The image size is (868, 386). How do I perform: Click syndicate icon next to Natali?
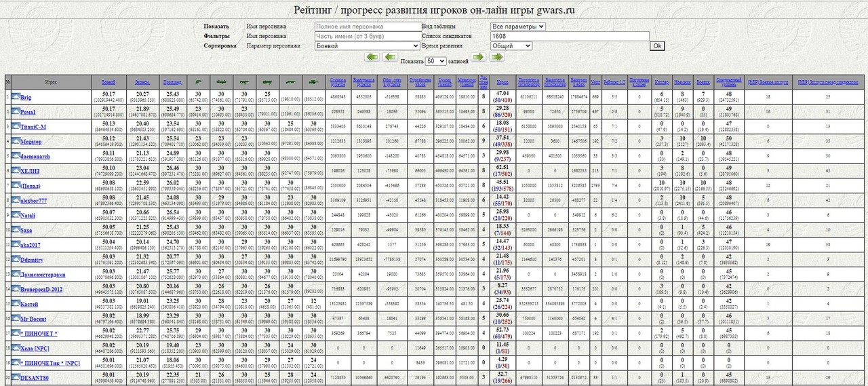pyautogui.click(x=16, y=215)
